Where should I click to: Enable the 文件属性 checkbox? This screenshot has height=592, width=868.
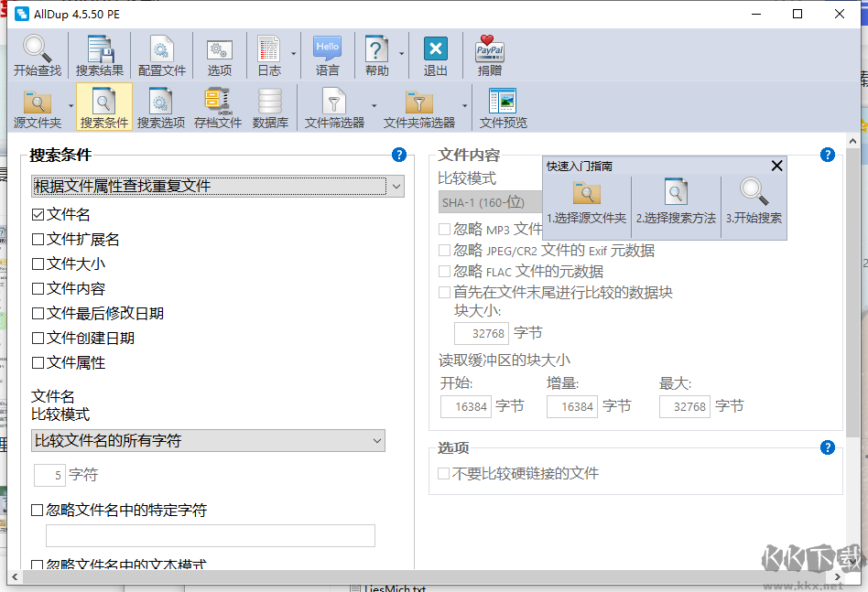coord(38,363)
